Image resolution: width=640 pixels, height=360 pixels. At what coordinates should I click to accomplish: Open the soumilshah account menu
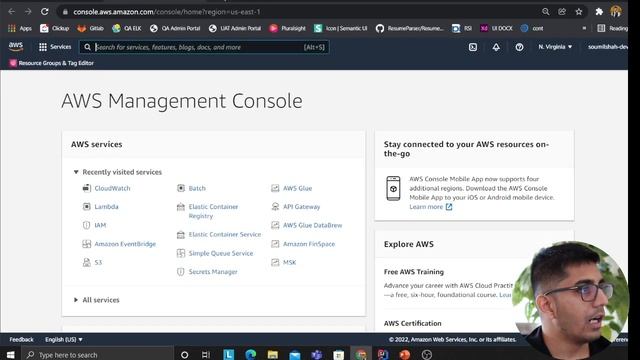[608, 47]
